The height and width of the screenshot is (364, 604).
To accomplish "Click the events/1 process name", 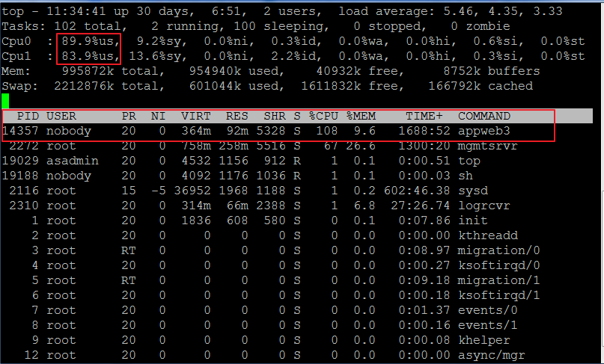I will coord(488,325).
